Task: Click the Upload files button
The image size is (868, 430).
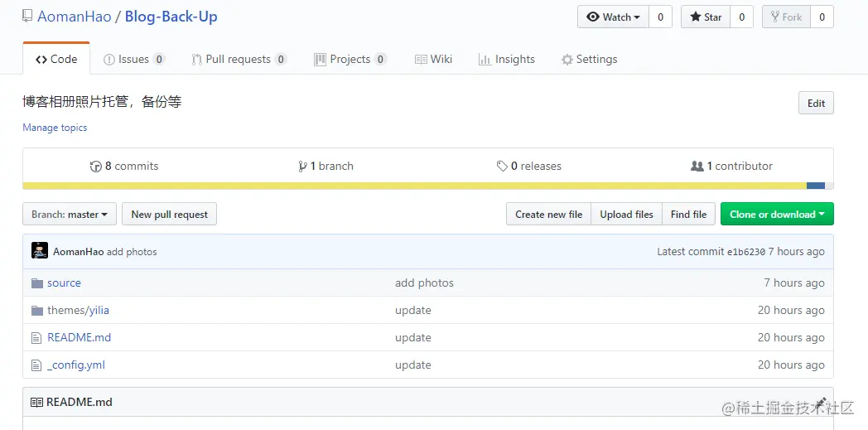Action: [x=627, y=214]
